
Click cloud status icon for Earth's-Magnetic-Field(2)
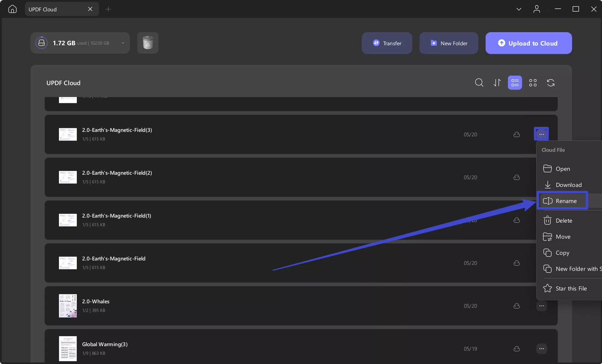click(x=517, y=177)
